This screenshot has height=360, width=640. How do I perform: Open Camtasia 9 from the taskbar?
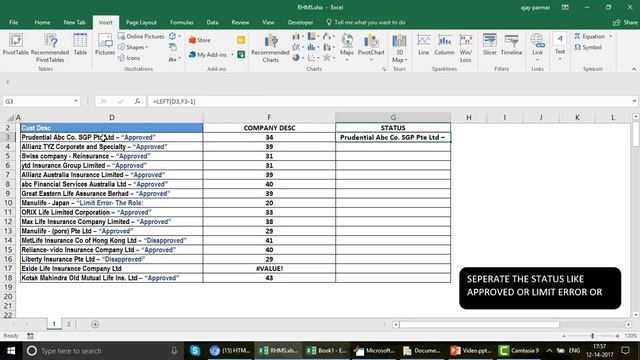(x=519, y=351)
